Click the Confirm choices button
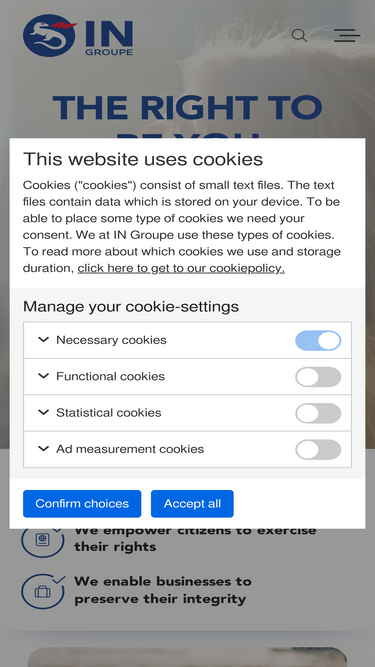The width and height of the screenshot is (375, 667). pos(82,504)
